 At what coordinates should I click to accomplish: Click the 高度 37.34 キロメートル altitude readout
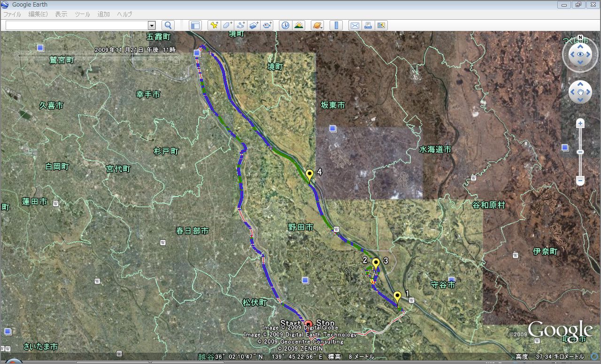coord(549,357)
